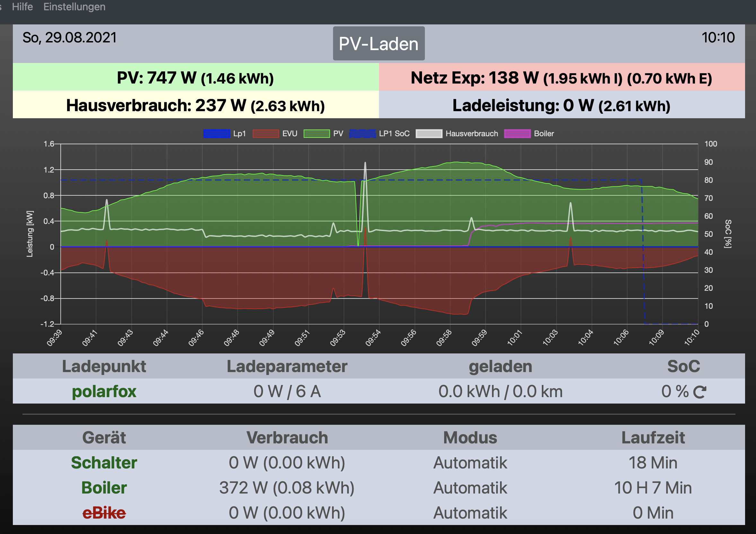The width and height of the screenshot is (756, 534).
Task: Switch Schalter mode from Automatik
Action: tap(470, 463)
